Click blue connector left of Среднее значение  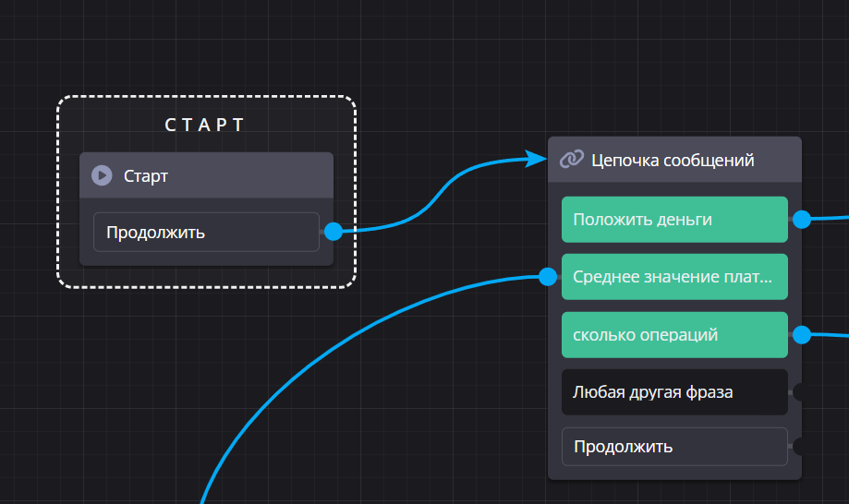click(548, 276)
